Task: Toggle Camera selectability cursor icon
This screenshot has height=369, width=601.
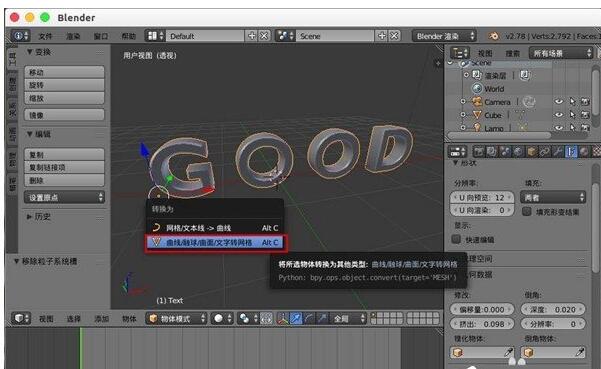Action: 572,102
